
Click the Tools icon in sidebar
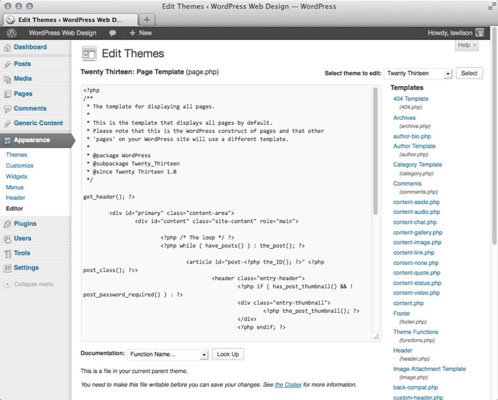pyautogui.click(x=7, y=253)
